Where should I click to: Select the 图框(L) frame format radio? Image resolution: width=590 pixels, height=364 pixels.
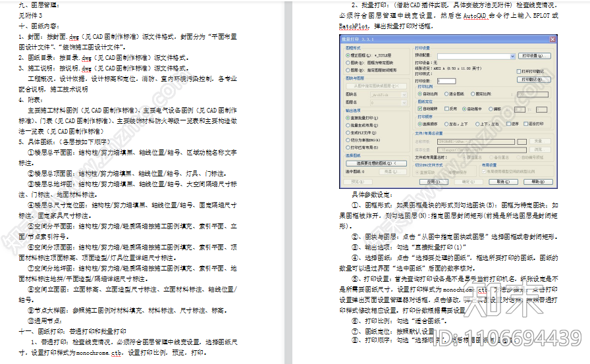[x=348, y=55]
